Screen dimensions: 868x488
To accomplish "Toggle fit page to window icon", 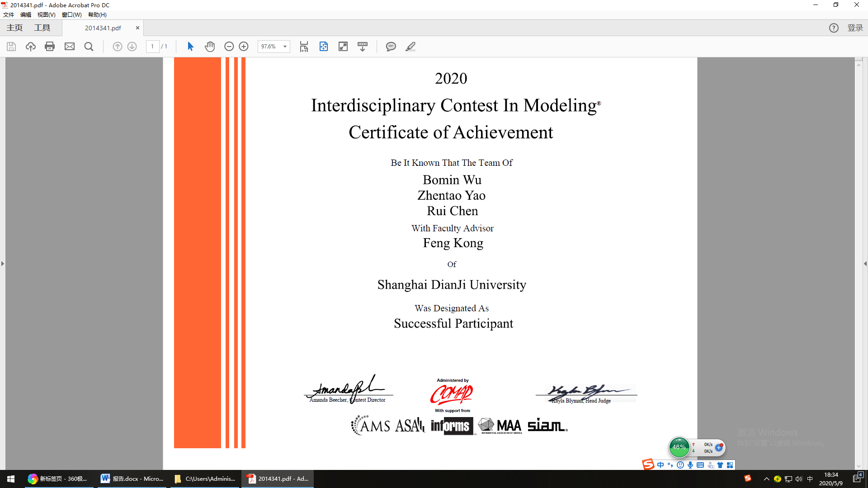I will click(x=324, y=47).
